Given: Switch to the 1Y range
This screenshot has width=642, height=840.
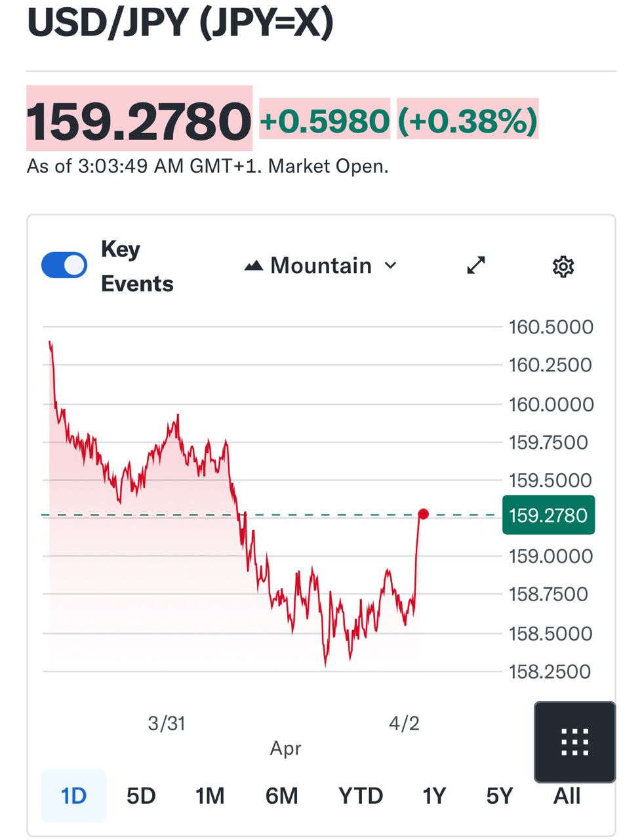Looking at the screenshot, I should click(434, 796).
